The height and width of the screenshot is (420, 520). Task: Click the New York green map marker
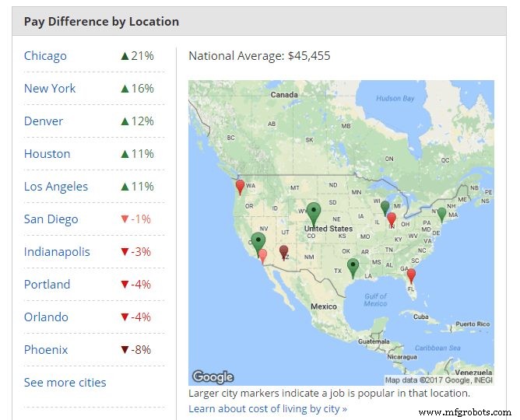[x=441, y=214]
